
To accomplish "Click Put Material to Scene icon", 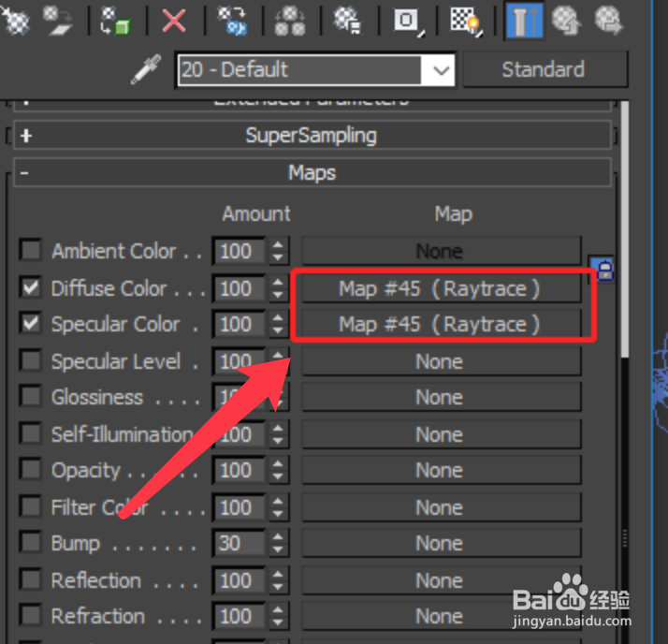I will 57,20.
